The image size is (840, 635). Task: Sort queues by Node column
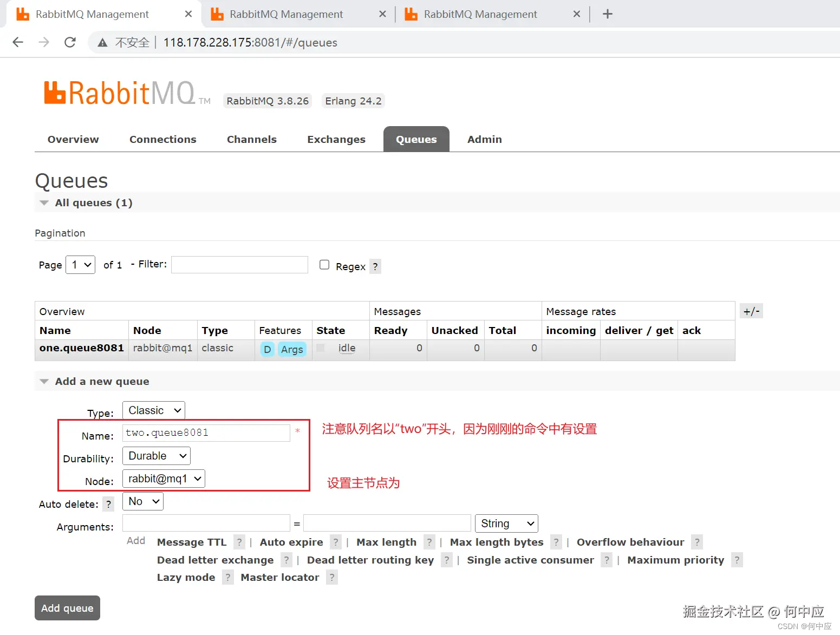click(x=147, y=330)
